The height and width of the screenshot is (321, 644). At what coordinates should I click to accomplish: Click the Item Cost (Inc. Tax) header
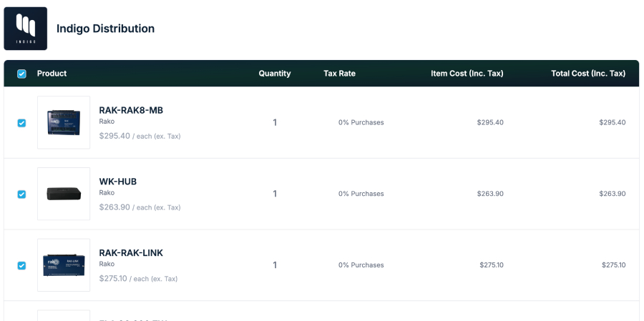467,74
